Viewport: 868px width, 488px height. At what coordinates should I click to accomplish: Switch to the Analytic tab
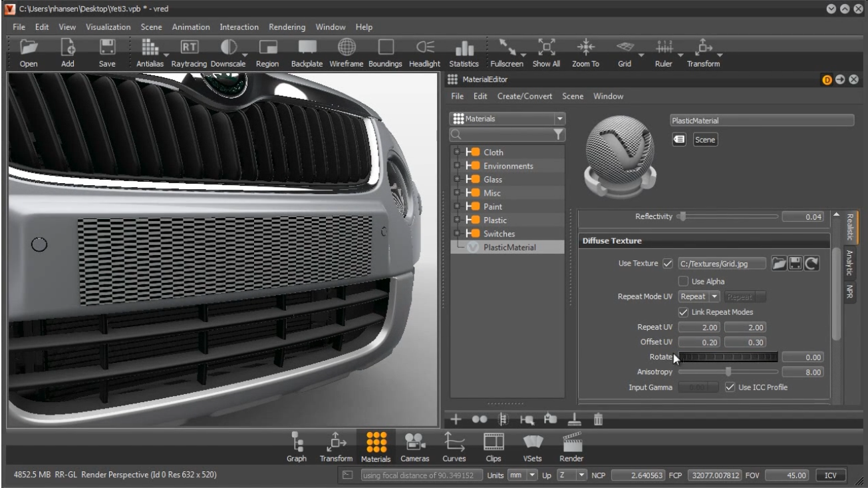click(x=849, y=262)
